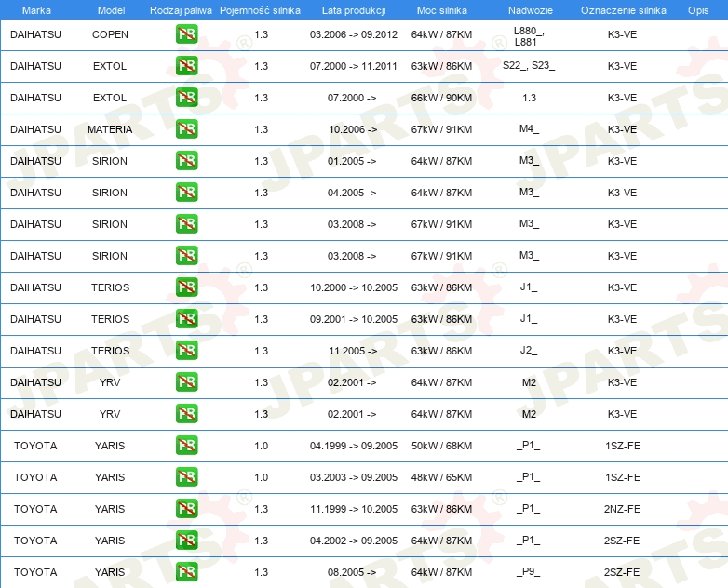The height and width of the screenshot is (588, 728).
Task: Click fuel icon for TERIOS 09.2001 -> 10.2005
Action: pos(186,319)
